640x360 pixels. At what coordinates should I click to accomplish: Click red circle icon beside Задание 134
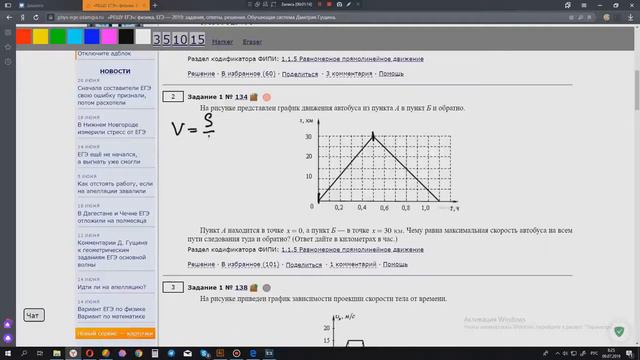(x=267, y=97)
